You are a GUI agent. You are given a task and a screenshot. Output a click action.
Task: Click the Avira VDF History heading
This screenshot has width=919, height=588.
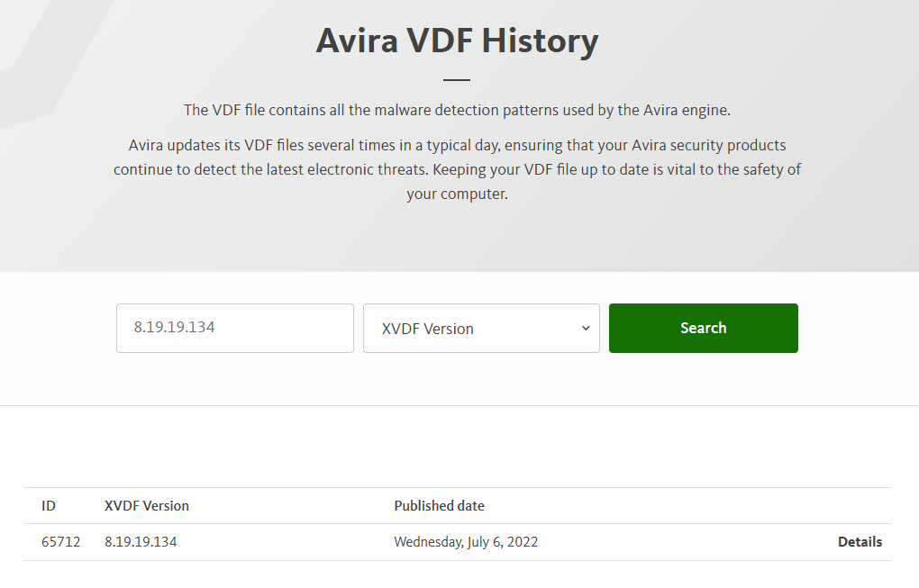[457, 41]
